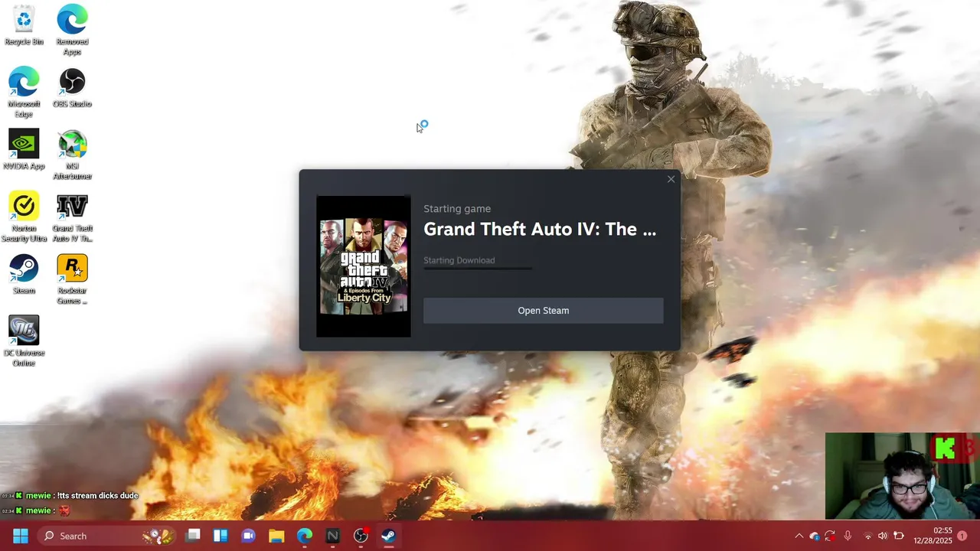Open the volume speaker tray icon
The height and width of the screenshot is (551, 980).
click(883, 536)
